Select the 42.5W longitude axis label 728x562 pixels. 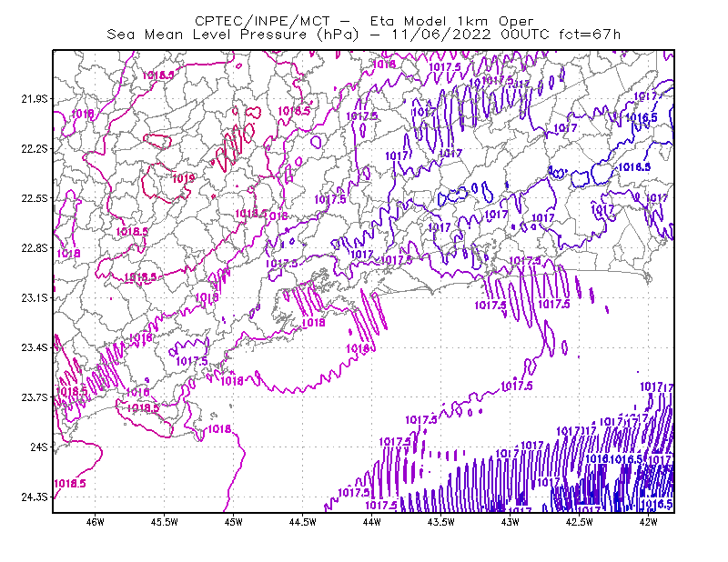click(580, 522)
